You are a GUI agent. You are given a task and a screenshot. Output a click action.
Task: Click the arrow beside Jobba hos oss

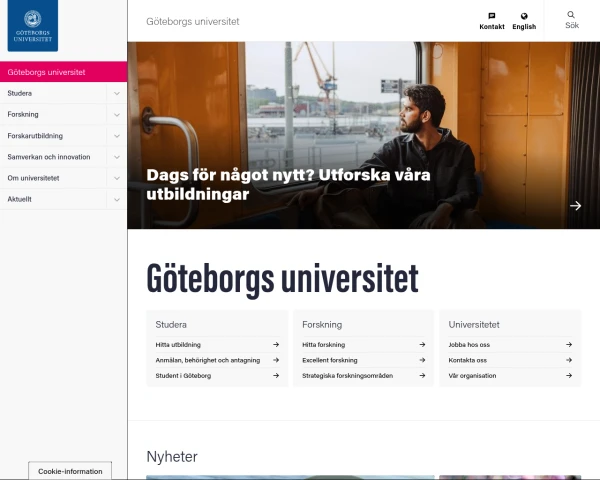569,344
